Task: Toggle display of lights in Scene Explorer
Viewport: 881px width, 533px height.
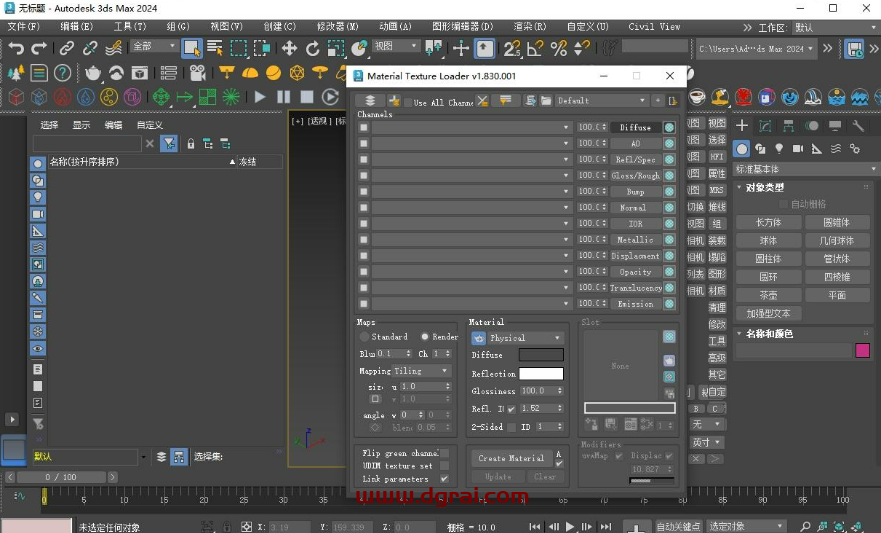Action: 38,197
